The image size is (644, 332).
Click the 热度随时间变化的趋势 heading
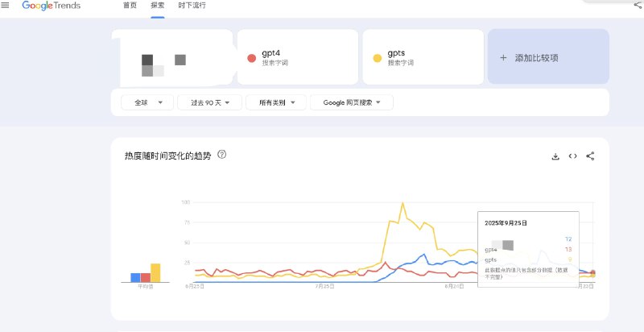click(x=167, y=156)
